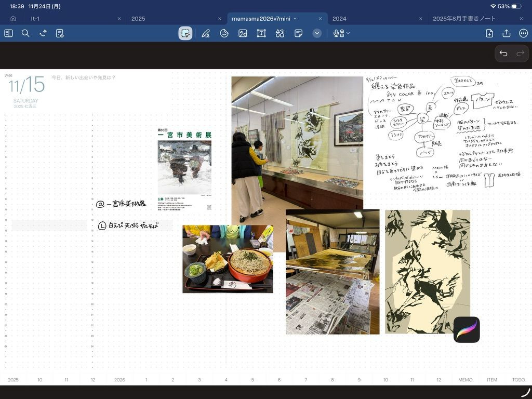Toggle the sidebar thumbnails panel

(8, 33)
